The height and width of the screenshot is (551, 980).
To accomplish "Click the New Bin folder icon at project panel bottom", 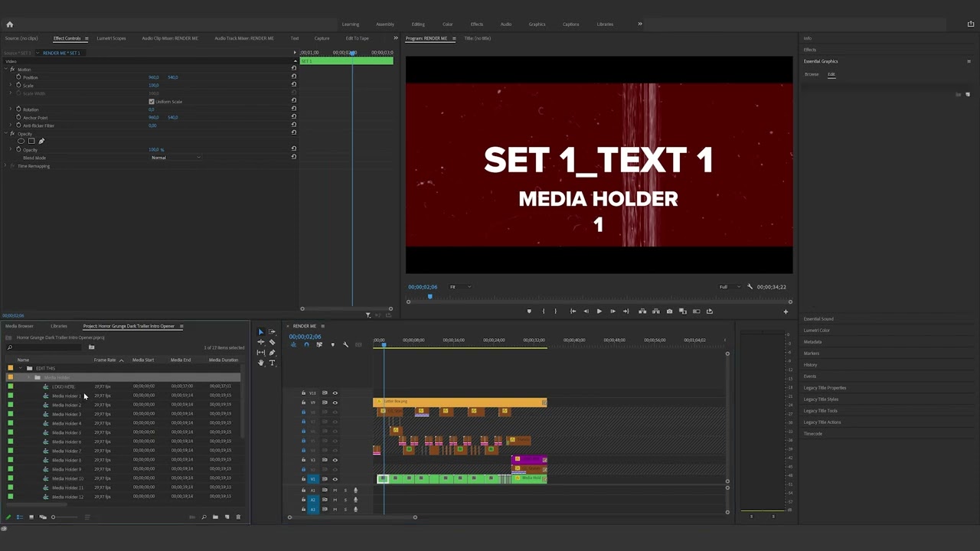I will point(215,517).
